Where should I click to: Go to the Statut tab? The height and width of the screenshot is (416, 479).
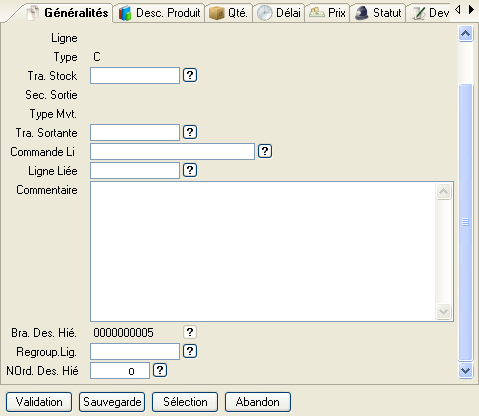coord(378,13)
